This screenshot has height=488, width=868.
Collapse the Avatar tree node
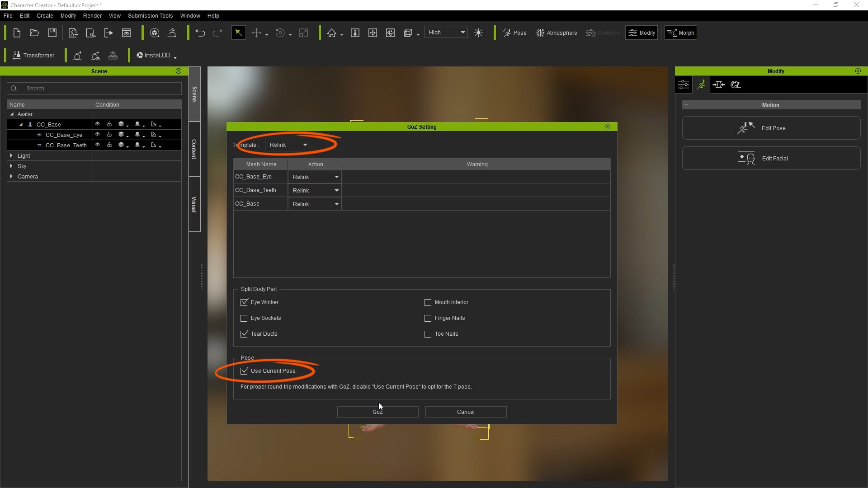coord(12,114)
